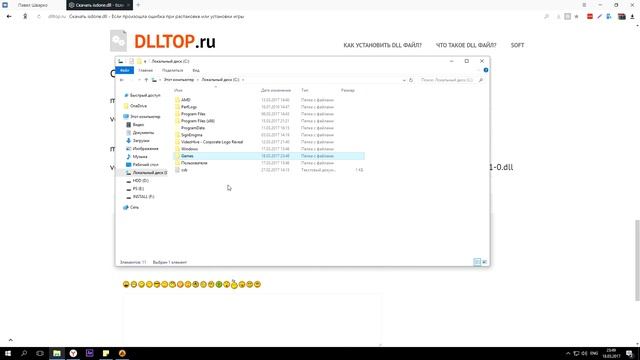
Task: Switch Explorer to details view icon
Action: click(477, 262)
